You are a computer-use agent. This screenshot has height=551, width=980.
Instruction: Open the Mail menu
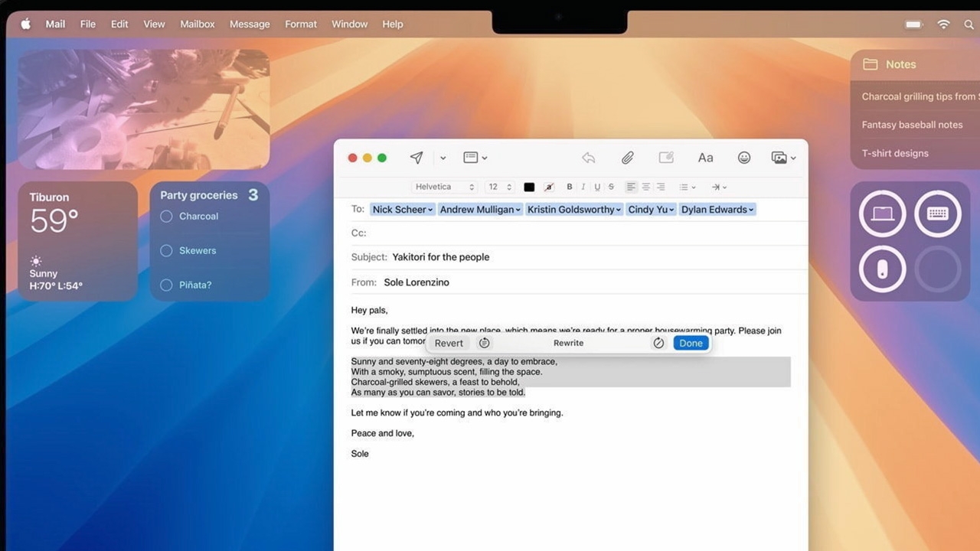(x=55, y=24)
